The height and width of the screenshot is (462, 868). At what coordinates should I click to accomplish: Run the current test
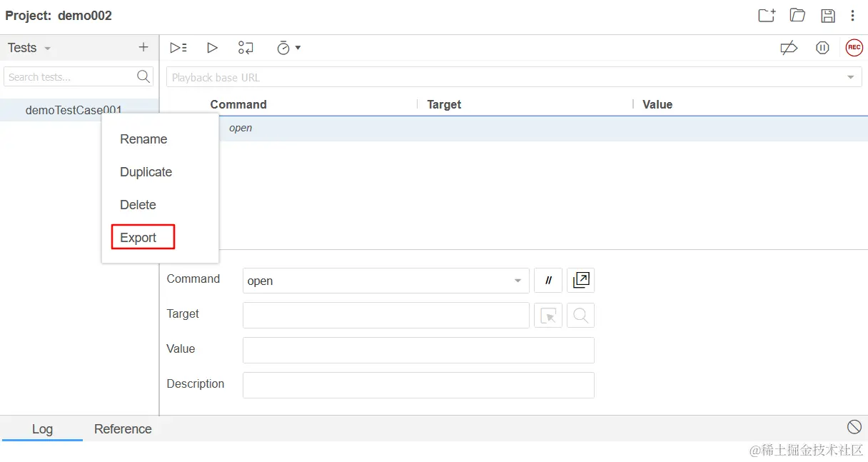point(212,48)
